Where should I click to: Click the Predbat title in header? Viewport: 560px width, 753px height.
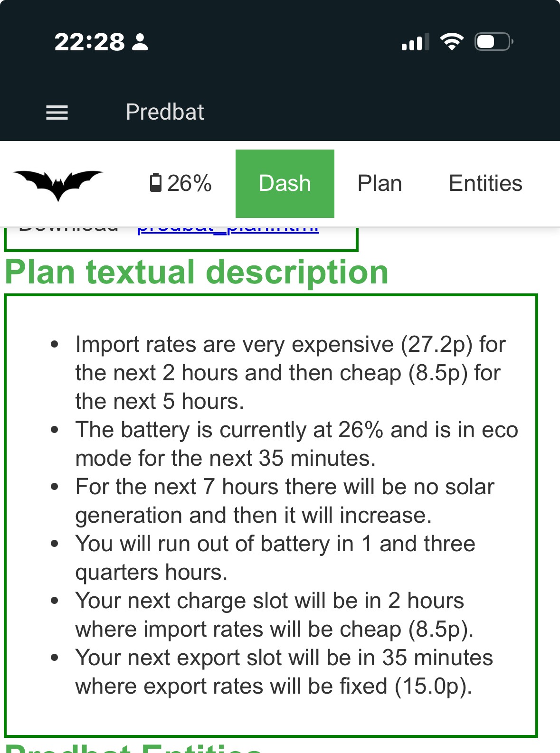165,113
